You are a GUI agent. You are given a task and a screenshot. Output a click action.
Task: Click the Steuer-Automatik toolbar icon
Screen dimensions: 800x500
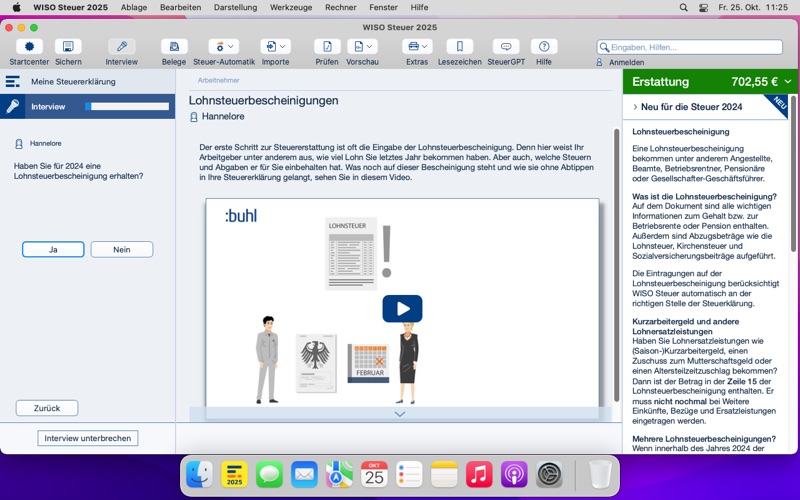tap(220, 47)
